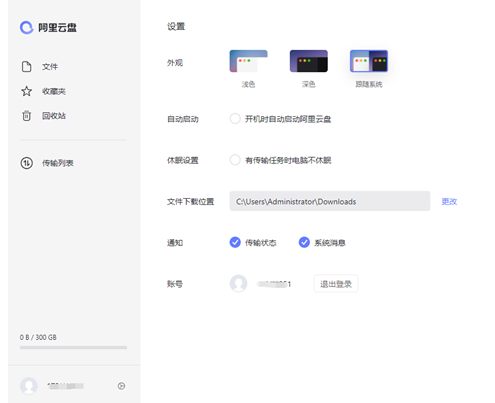
Task: Click the up-down transfer arrows icon
Action: [x=27, y=163]
